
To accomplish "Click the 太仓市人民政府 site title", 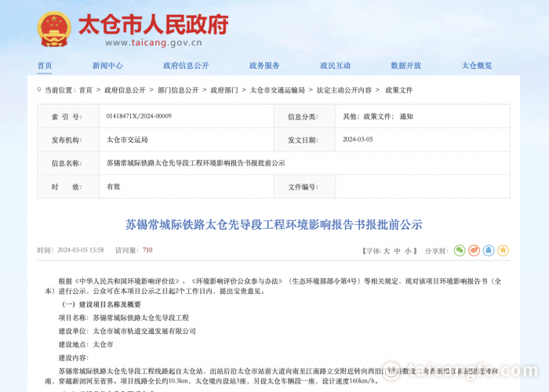I will pyautogui.click(x=154, y=24).
